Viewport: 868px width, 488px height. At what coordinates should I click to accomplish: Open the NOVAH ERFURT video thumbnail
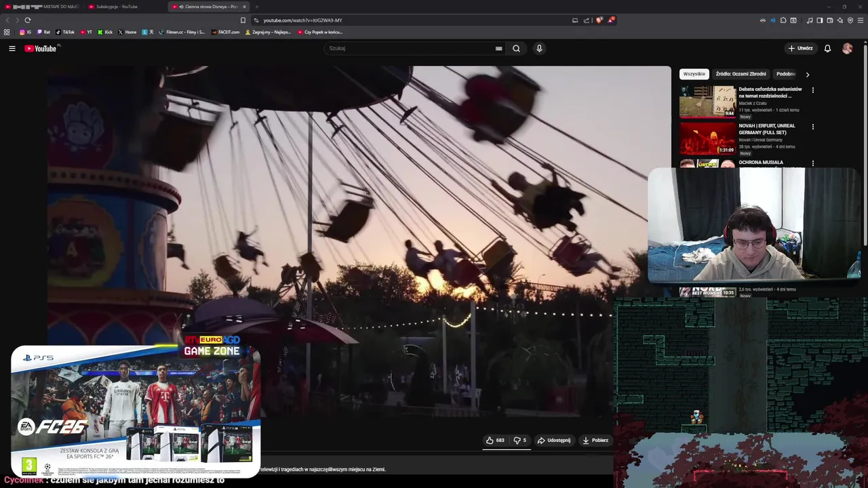pyautogui.click(x=707, y=138)
